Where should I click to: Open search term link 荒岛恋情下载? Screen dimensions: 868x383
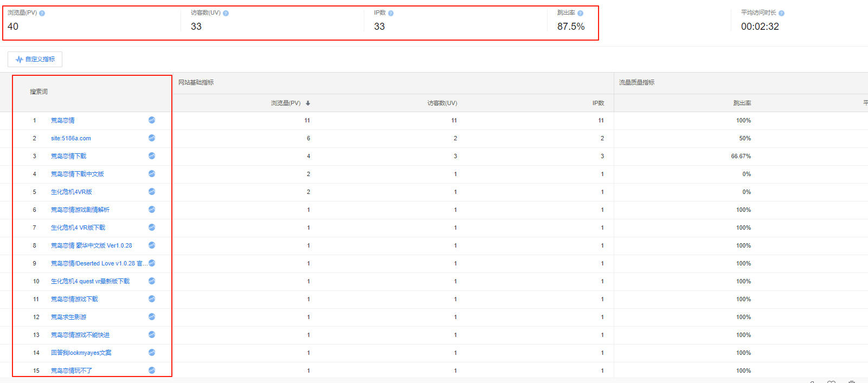pos(68,156)
